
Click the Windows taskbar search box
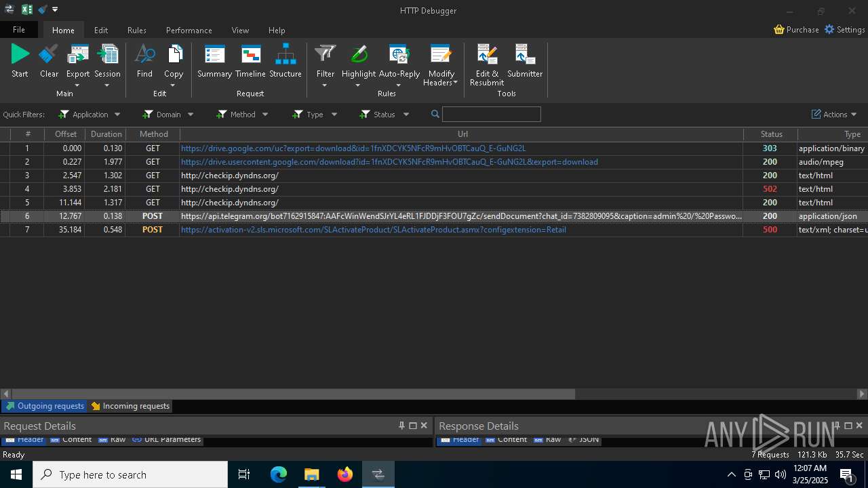coord(130,474)
